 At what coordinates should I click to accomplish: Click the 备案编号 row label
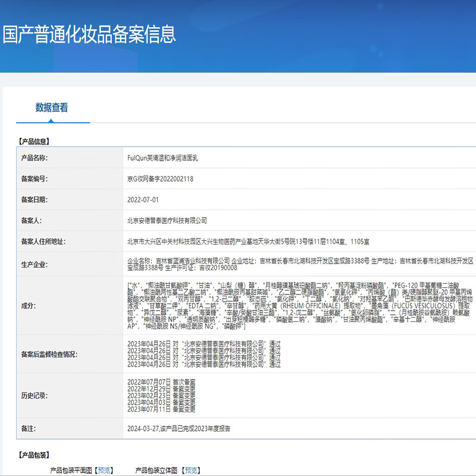(36, 180)
